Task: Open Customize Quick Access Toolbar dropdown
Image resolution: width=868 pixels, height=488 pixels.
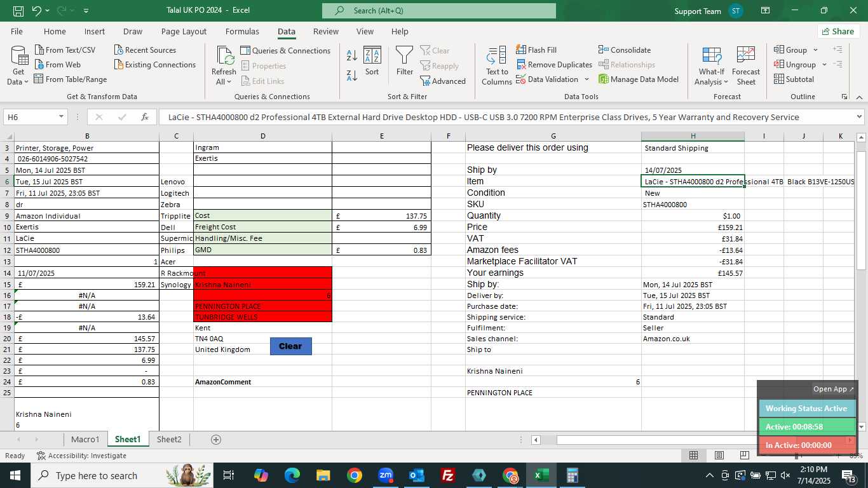Action: tap(86, 11)
